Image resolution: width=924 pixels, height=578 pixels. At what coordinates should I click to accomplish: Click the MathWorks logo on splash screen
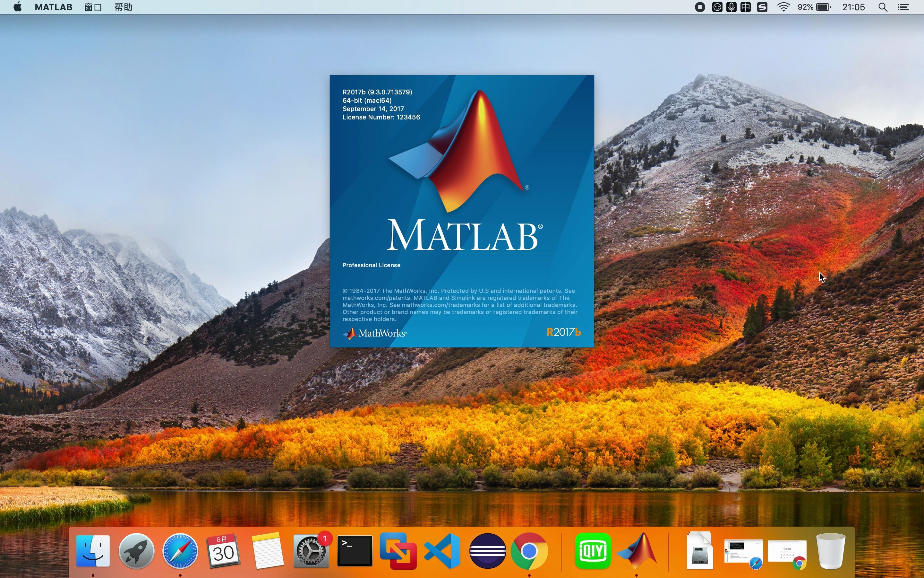[375, 333]
